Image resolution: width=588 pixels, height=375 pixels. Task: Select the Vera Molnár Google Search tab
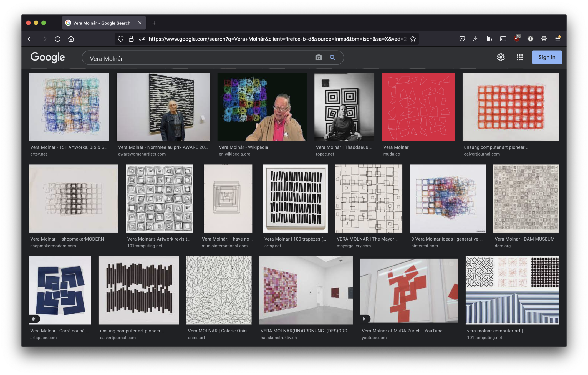point(102,23)
